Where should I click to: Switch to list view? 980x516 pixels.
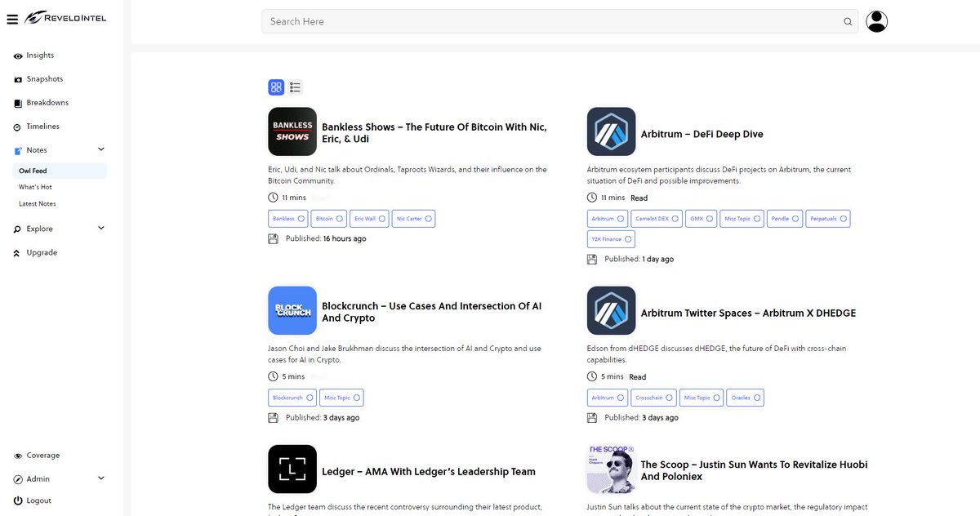pyautogui.click(x=295, y=87)
